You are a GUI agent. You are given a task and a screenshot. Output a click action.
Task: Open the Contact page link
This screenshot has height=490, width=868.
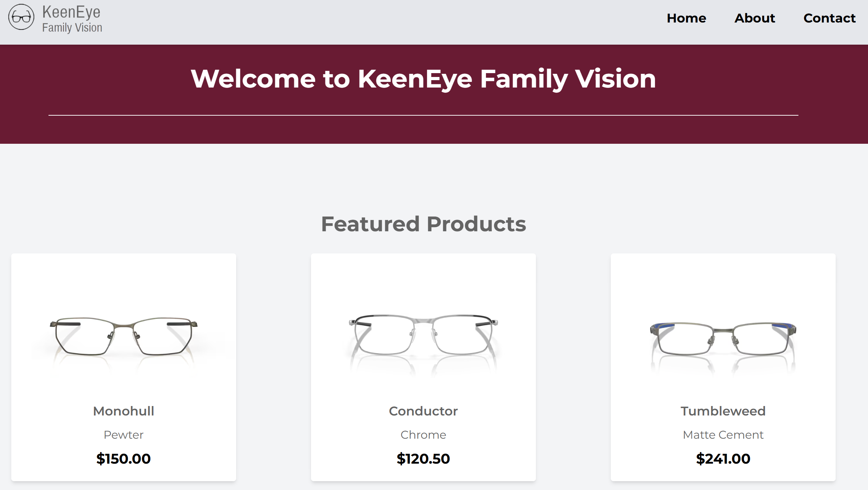(x=829, y=18)
